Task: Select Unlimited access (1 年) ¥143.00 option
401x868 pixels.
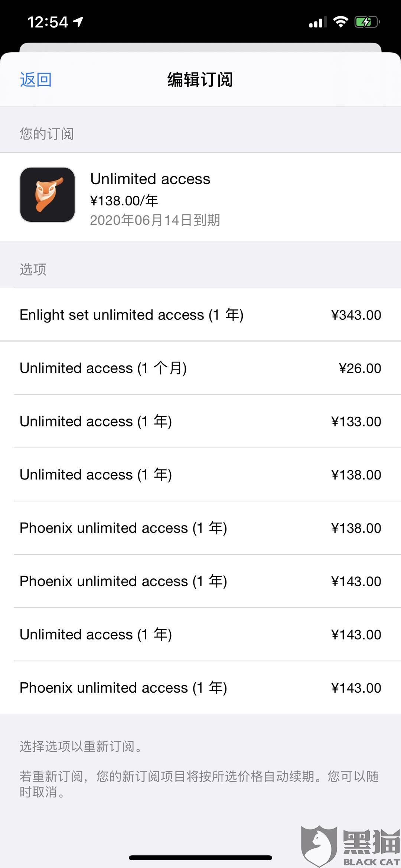Action: [200, 634]
